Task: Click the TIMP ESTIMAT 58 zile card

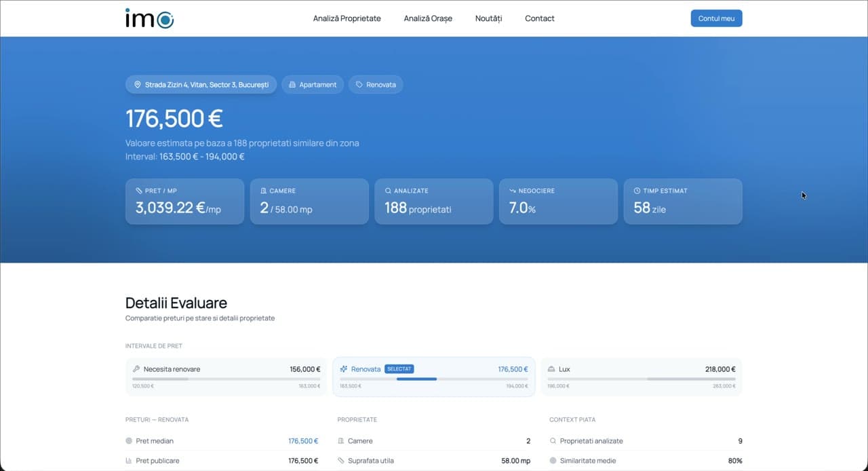Action: (683, 202)
